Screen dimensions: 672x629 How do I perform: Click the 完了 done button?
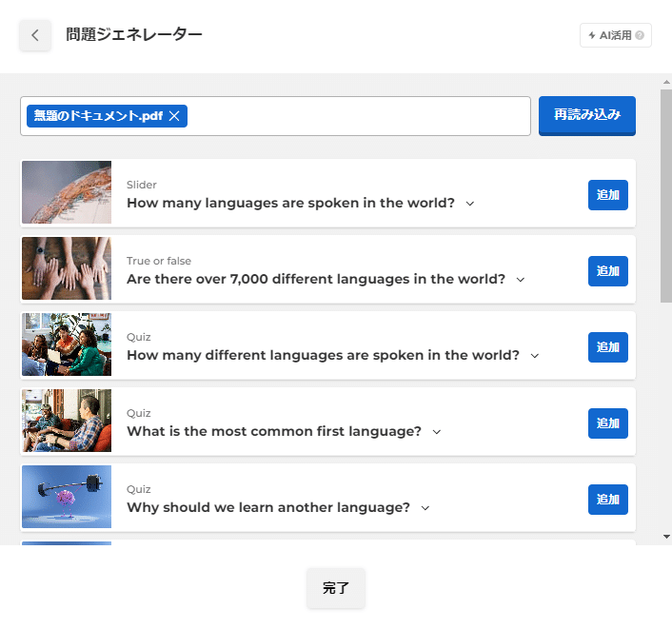coord(336,588)
